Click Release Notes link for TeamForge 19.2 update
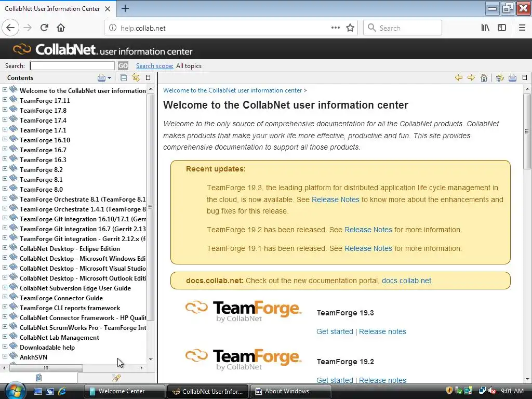Image resolution: width=532 pixels, height=399 pixels. [x=368, y=230]
